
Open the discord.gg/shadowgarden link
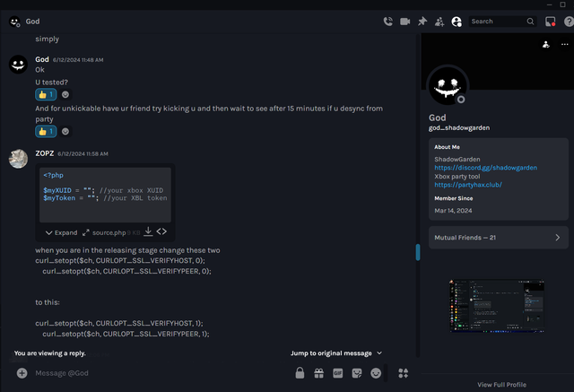tap(486, 168)
